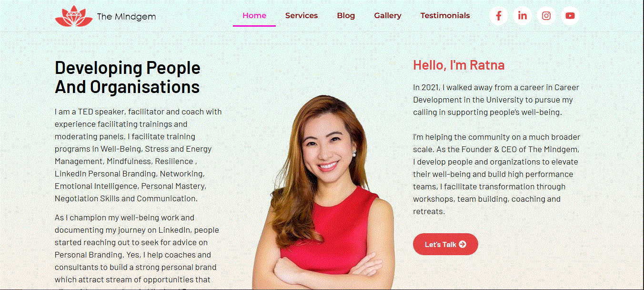Click the Personal Branding paragraph text
Image resolution: width=644 pixels, height=290 pixels.
point(137,251)
